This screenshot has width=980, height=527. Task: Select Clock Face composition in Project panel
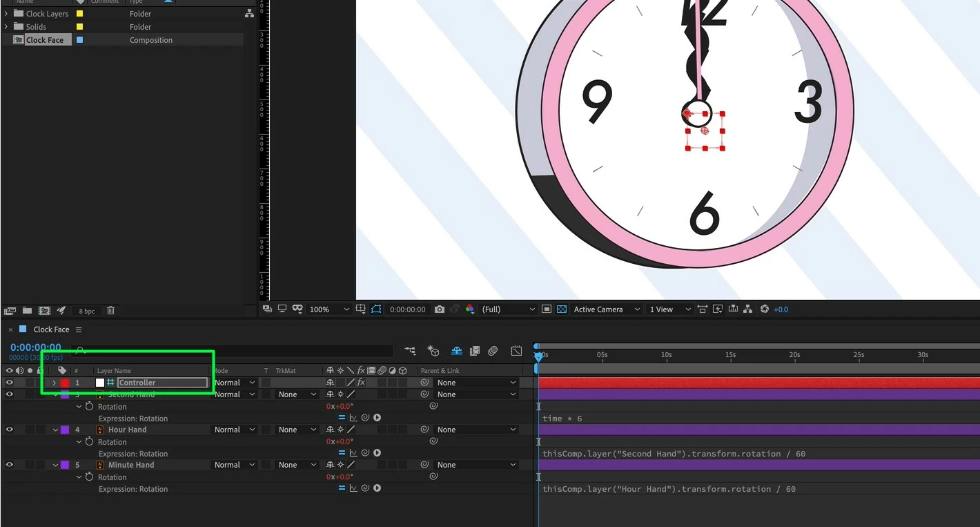pyautogui.click(x=44, y=40)
